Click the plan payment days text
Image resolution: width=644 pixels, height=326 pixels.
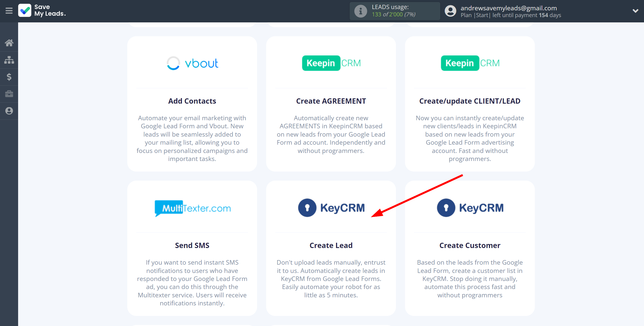tap(511, 15)
